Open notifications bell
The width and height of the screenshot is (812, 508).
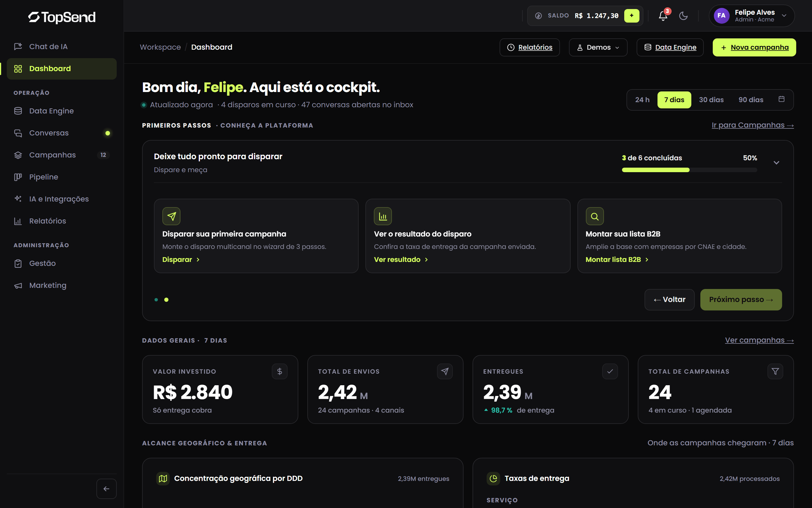coord(663,16)
